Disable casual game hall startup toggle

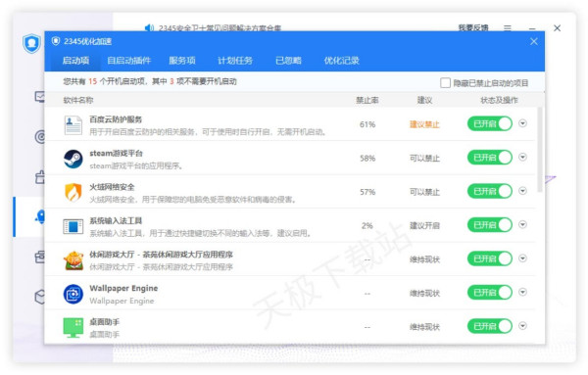pos(490,258)
